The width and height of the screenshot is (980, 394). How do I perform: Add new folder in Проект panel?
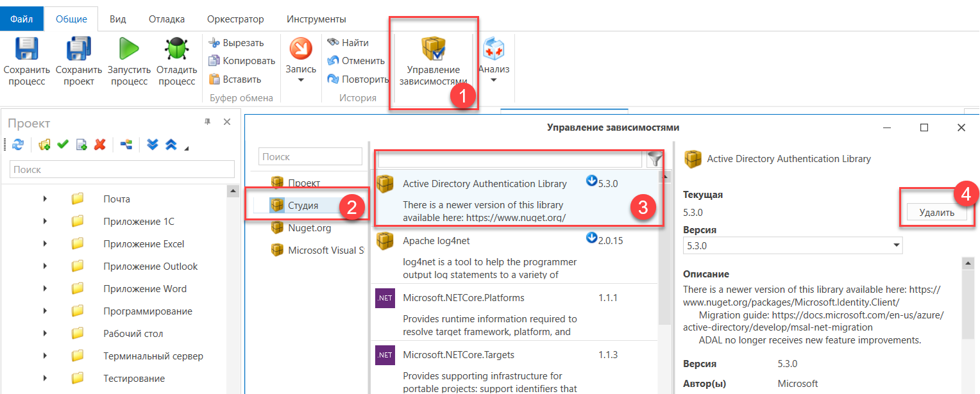pyautogui.click(x=44, y=145)
